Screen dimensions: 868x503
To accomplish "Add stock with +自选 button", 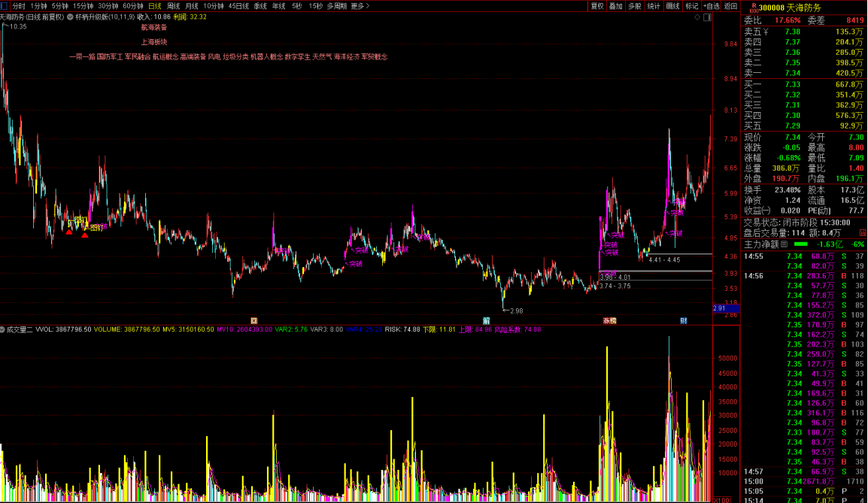I will 712,6.
